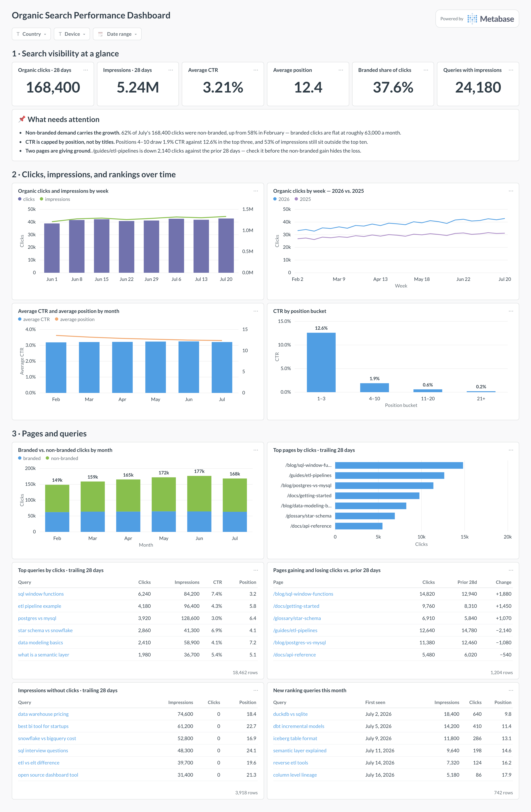This screenshot has height=812, width=531.
Task: Click the calendar icon in Date range filter
Action: pos(100,34)
